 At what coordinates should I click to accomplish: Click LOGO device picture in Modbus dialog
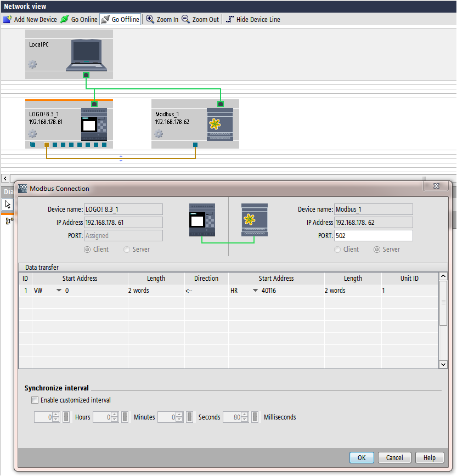click(x=202, y=220)
